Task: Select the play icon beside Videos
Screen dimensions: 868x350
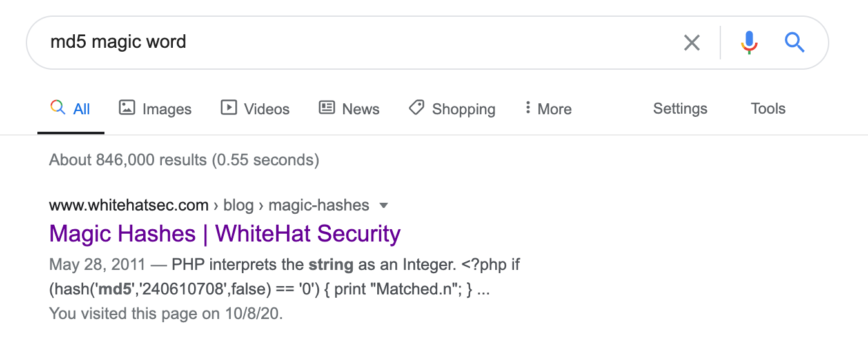Action: click(x=228, y=107)
